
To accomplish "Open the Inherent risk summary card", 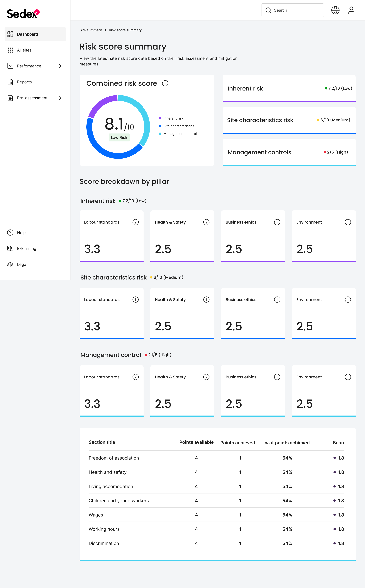I will pos(289,89).
